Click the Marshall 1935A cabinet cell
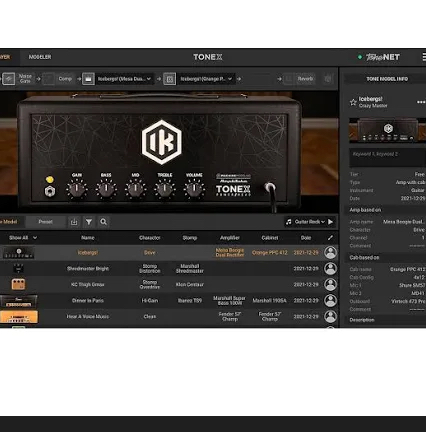Screen dimensions: 426x432 (269, 301)
